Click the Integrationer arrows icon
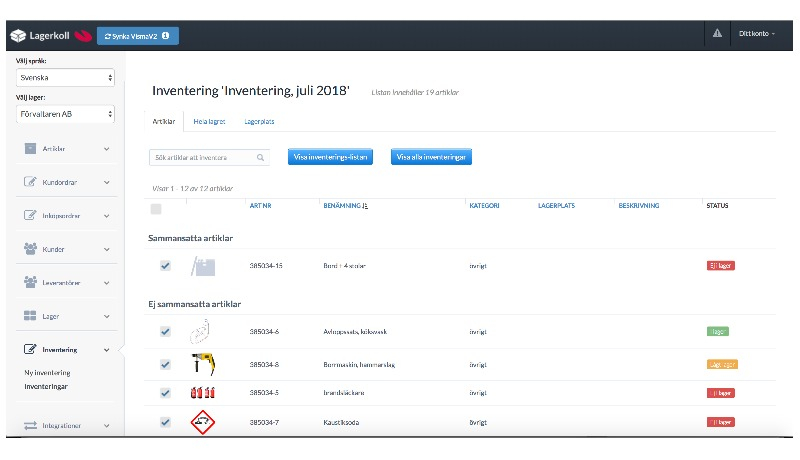The image size is (800, 460). click(31, 425)
